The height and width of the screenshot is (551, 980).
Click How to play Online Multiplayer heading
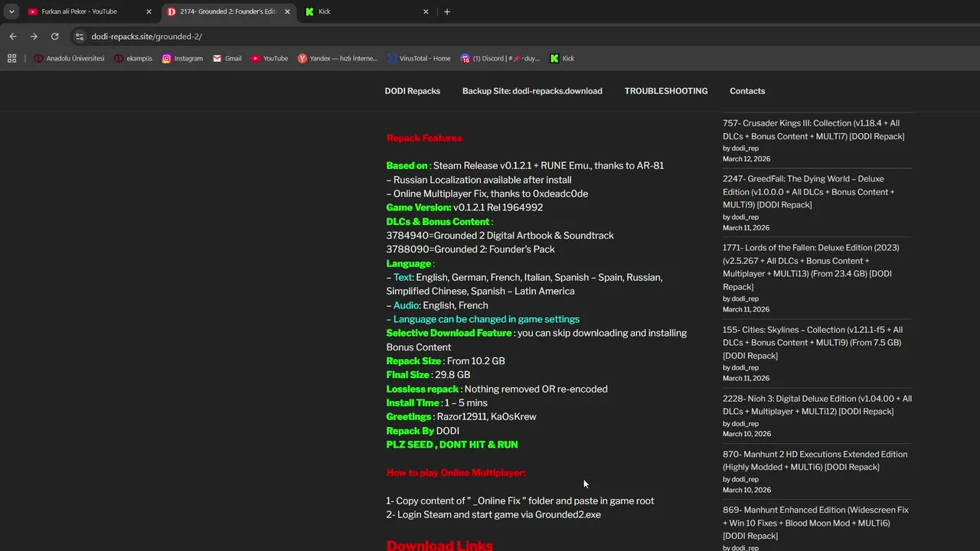click(x=456, y=472)
